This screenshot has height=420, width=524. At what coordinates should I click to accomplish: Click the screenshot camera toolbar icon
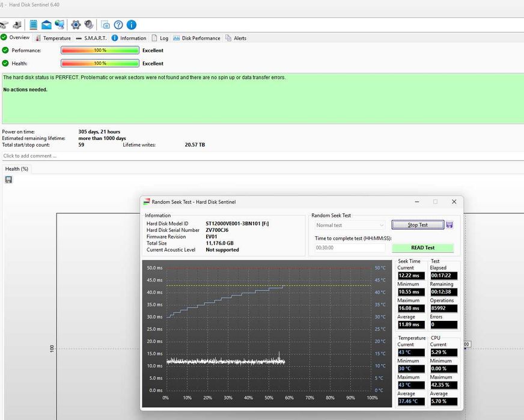point(105,25)
